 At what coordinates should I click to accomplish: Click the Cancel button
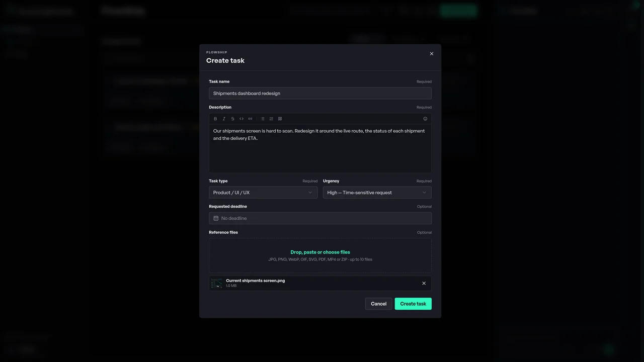coord(378,304)
